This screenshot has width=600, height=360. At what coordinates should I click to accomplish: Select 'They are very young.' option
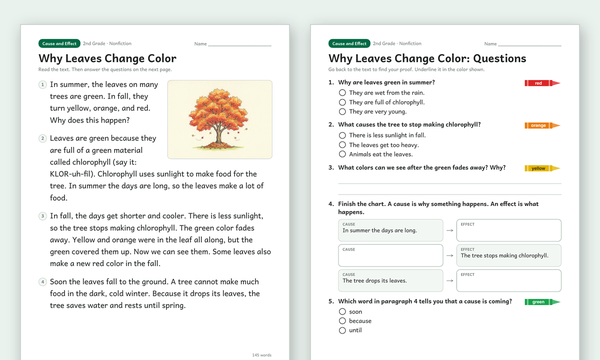[342, 112]
